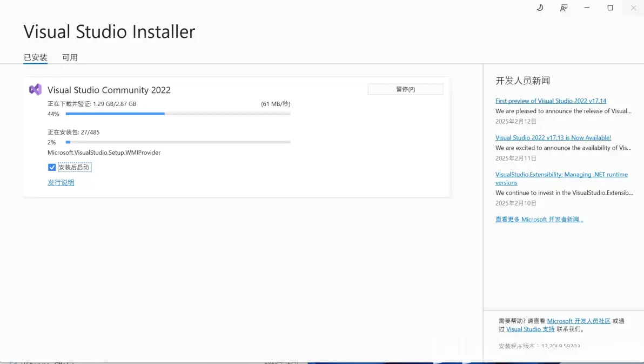The width and height of the screenshot is (644, 364).
Task: Pause installation with 暂停(P) button
Action: pyautogui.click(x=405, y=89)
